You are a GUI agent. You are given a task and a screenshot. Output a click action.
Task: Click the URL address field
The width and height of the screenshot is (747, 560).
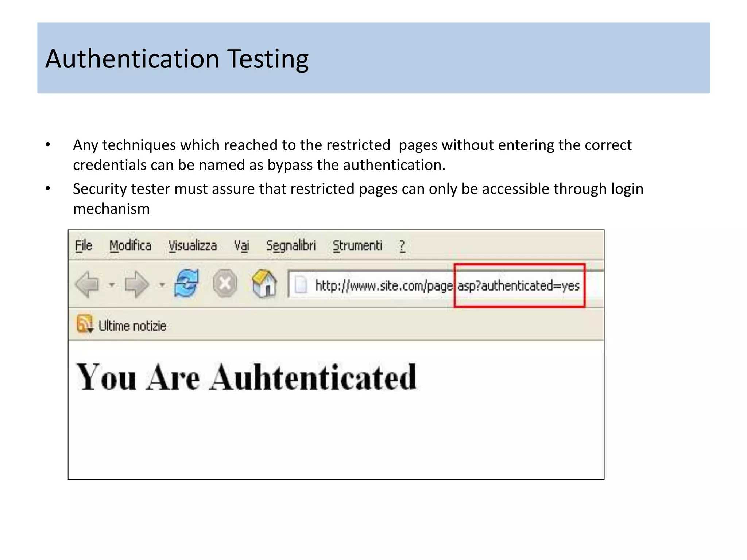(446, 284)
